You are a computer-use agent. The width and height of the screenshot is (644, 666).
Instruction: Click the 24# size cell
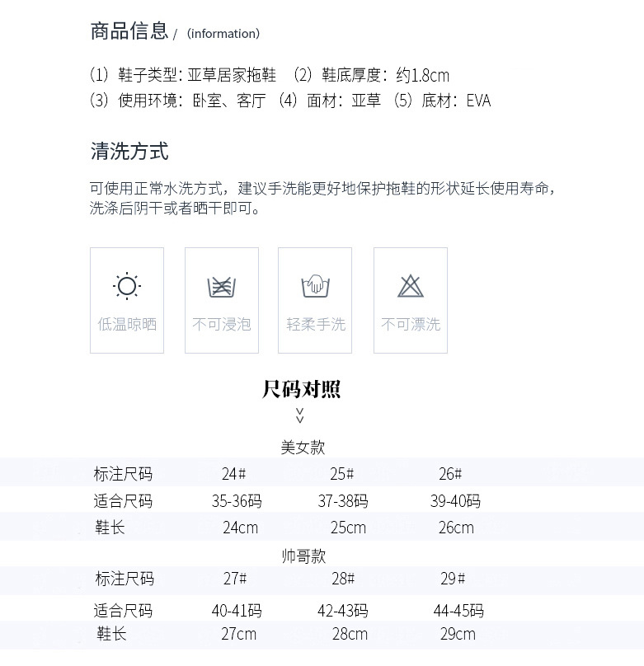[x=233, y=474]
